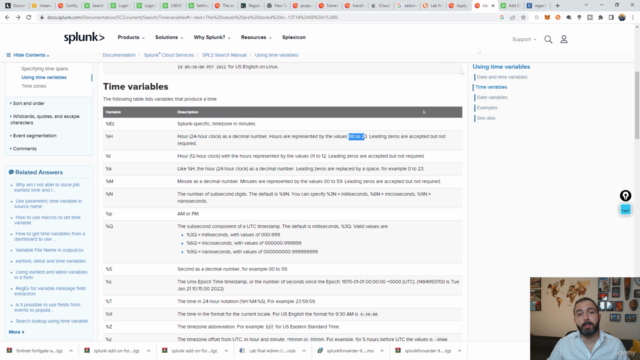This screenshot has height=360, width=640.
Task: Open the Documentation breadcrumb link
Action: pyautogui.click(x=119, y=55)
